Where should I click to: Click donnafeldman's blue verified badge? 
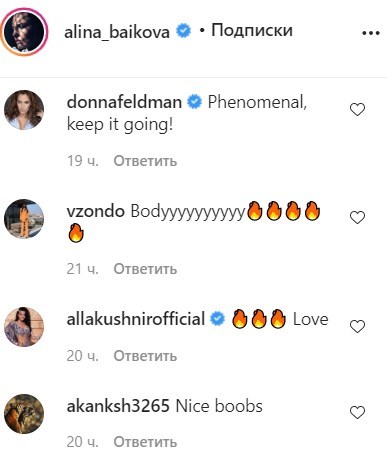tap(195, 102)
